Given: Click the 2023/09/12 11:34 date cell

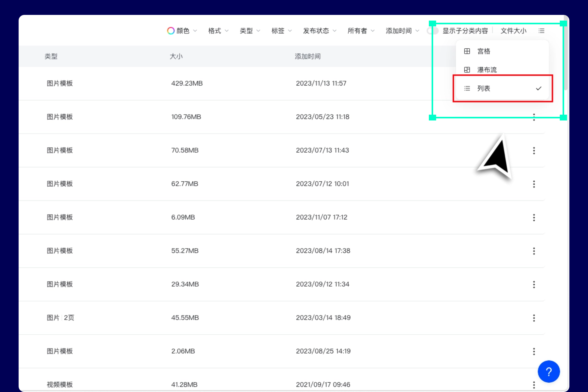Looking at the screenshot, I should click(x=322, y=284).
